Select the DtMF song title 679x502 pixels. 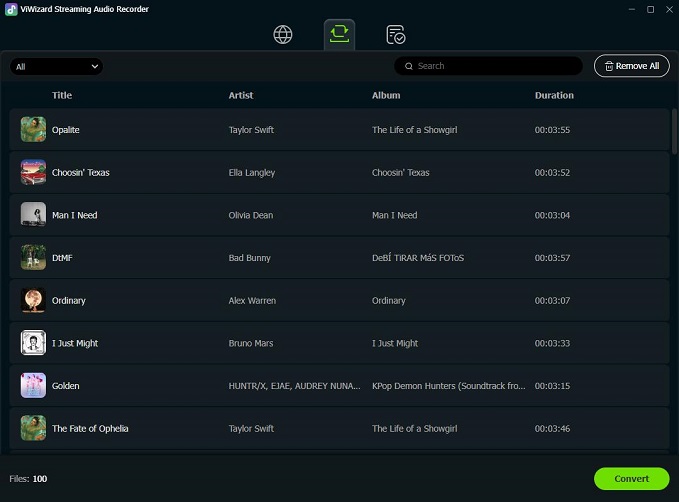coord(62,258)
